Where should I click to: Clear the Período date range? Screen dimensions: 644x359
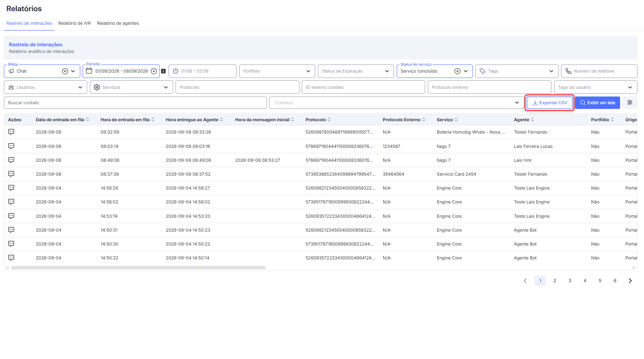154,71
